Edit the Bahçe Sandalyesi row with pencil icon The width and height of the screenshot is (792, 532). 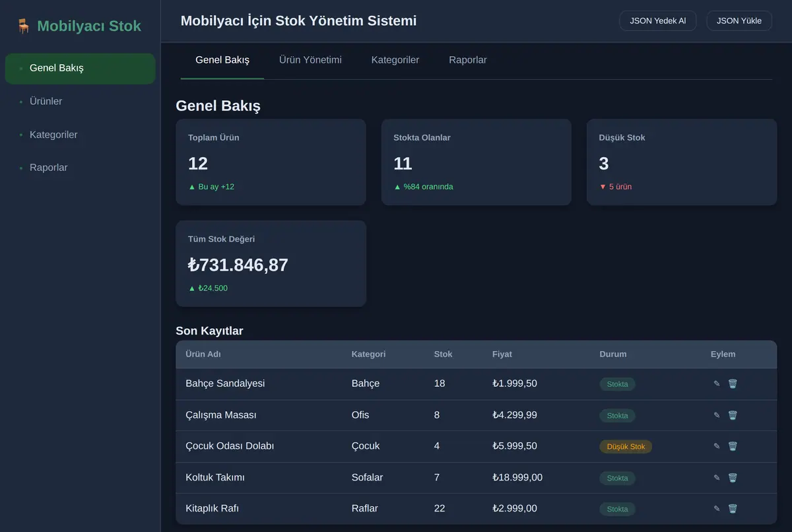click(x=717, y=383)
